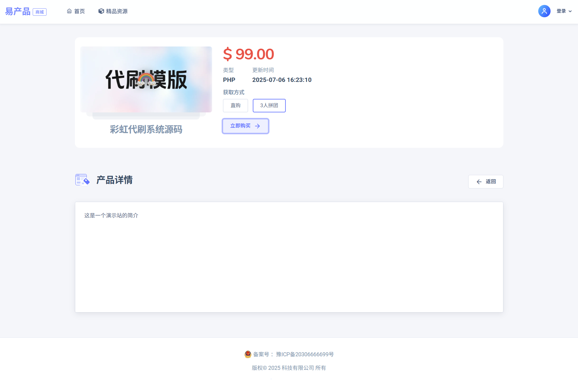Click the 易产品 logo
The image size is (578, 392).
18,11
